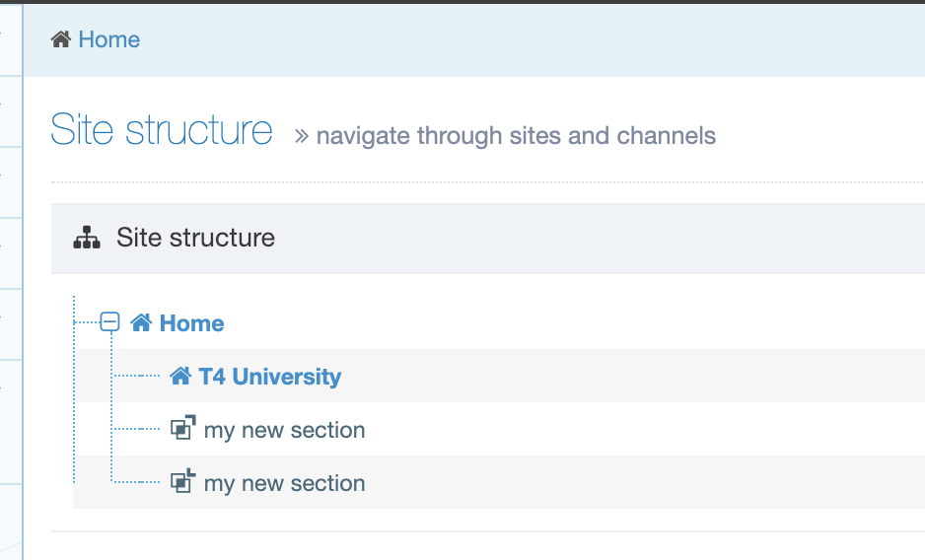Viewport: 925px width, 560px height.
Task: Collapse the Home tree node
Action: tap(110, 322)
